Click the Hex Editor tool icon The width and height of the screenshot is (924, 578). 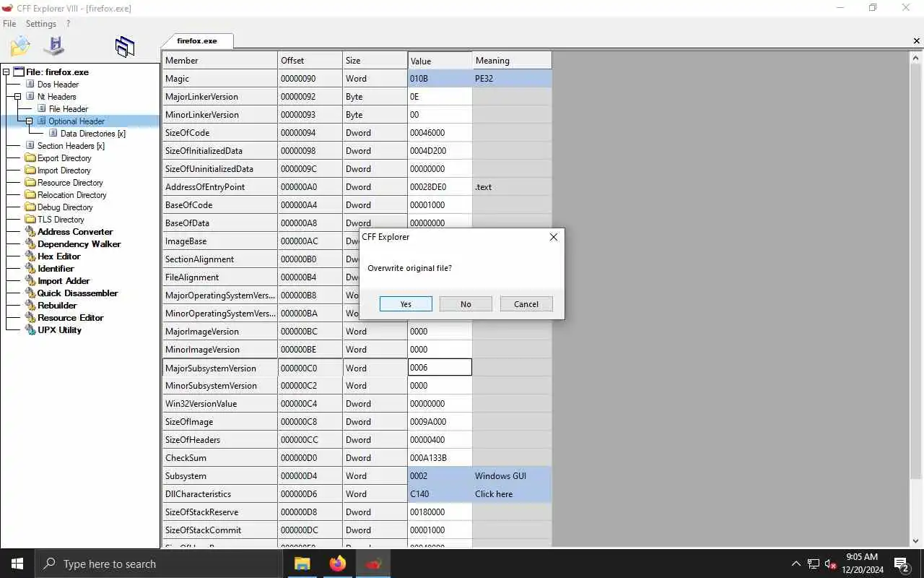click(30, 256)
